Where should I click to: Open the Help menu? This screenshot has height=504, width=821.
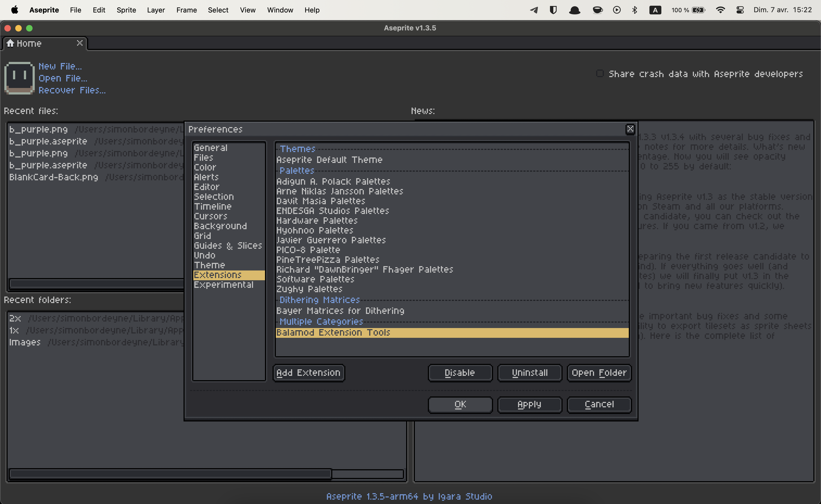click(x=312, y=10)
